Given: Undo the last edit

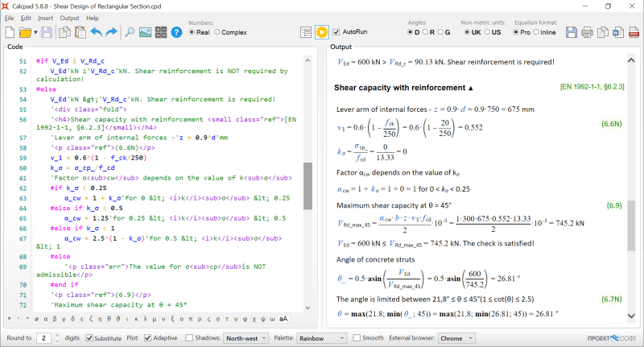Looking at the screenshot, I should tap(96, 32).
